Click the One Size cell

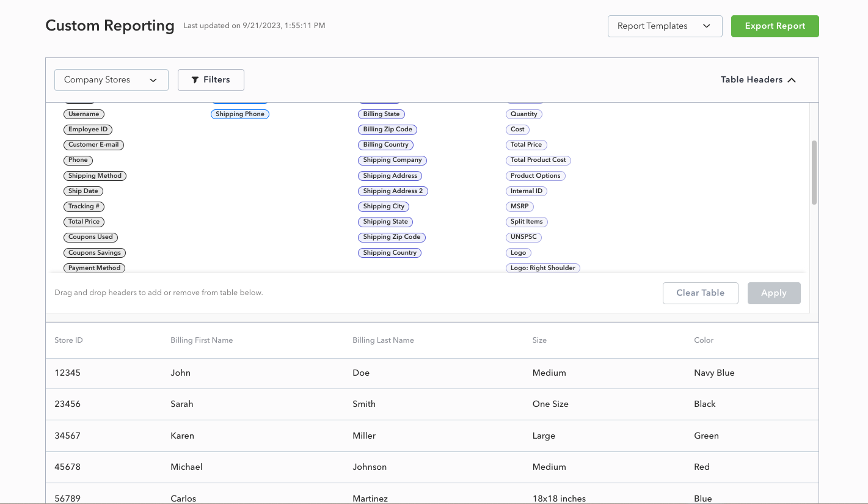coord(550,404)
